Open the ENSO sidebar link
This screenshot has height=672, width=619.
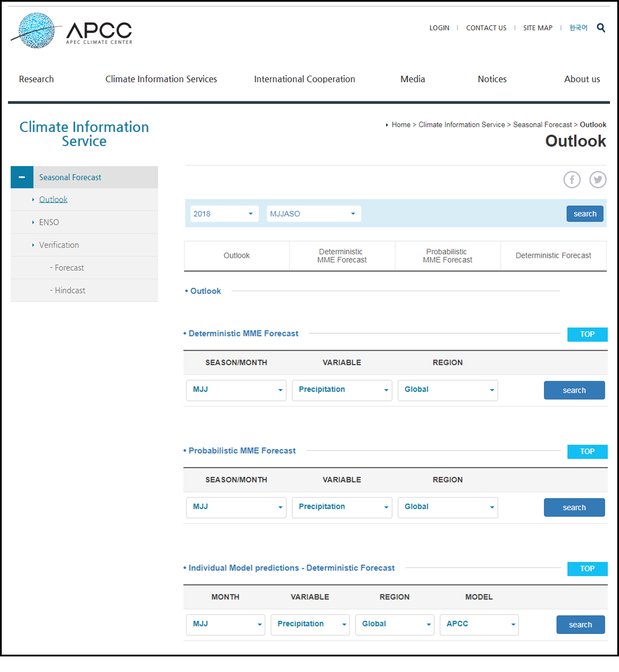pos(49,222)
